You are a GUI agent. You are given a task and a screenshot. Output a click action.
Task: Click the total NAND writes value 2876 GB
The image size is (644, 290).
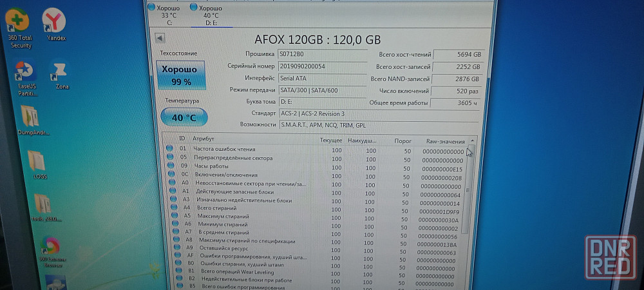[457, 79]
